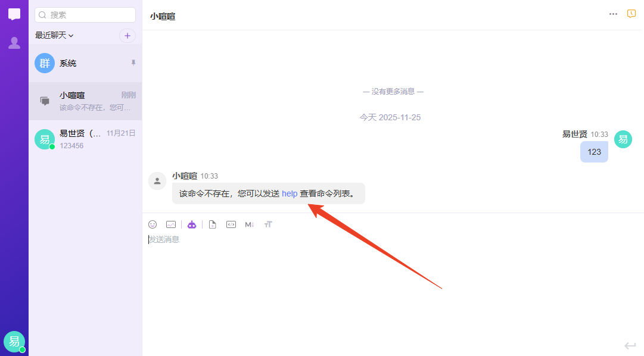Viewport: 644px width, 356px height.
Task: Click the send arrow icon
Action: point(630,346)
